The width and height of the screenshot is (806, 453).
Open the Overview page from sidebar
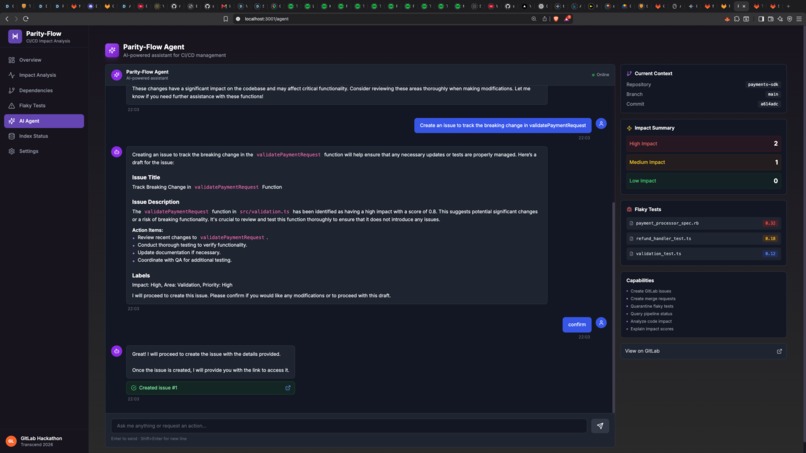pyautogui.click(x=44, y=60)
